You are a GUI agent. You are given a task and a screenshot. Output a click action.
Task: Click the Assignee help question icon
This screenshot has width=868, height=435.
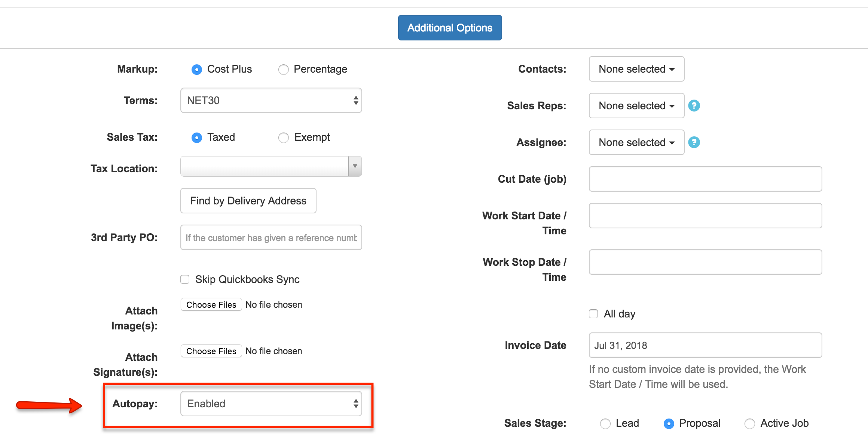point(694,142)
